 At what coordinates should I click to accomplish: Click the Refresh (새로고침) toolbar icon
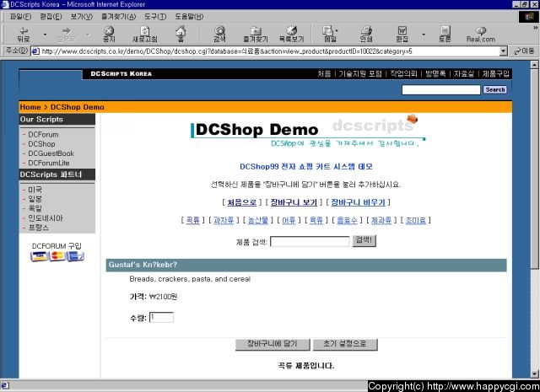point(145,34)
